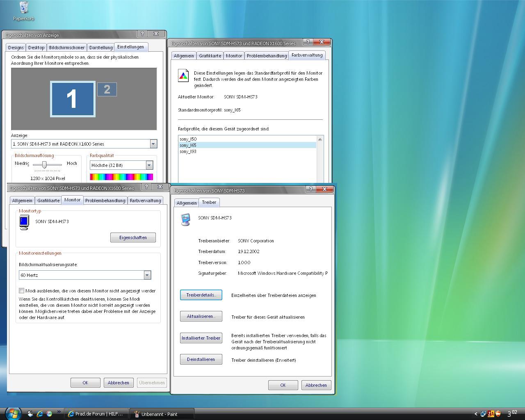Click the Windows Start orb

pyautogui.click(x=12, y=413)
